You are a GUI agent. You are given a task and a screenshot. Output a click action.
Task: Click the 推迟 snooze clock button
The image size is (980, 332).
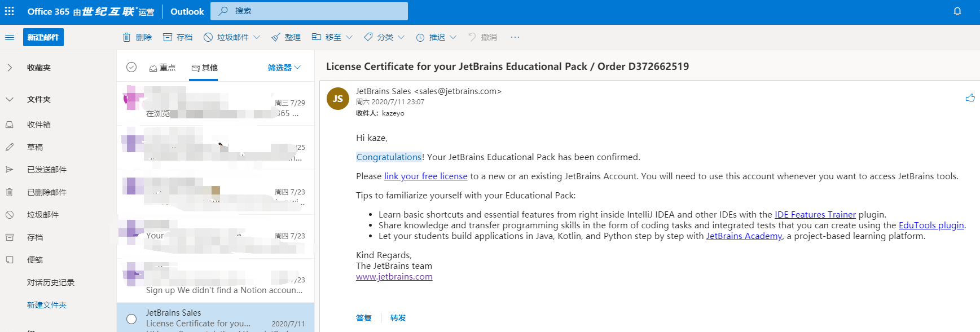pyautogui.click(x=430, y=37)
